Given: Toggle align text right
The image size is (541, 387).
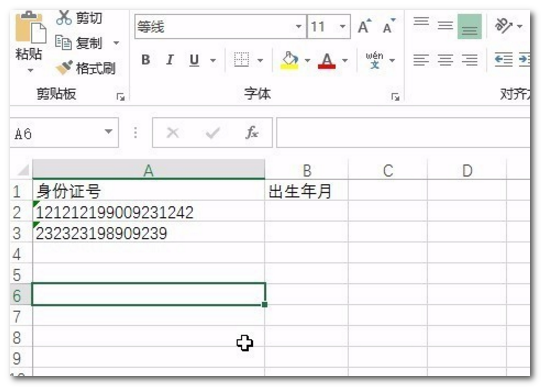Looking at the screenshot, I should click(470, 60).
